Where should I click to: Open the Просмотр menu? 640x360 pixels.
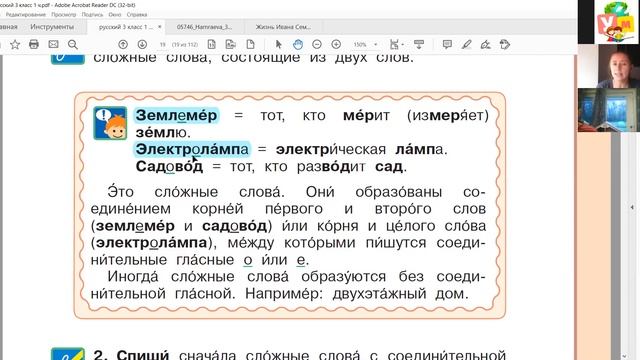(x=64, y=15)
